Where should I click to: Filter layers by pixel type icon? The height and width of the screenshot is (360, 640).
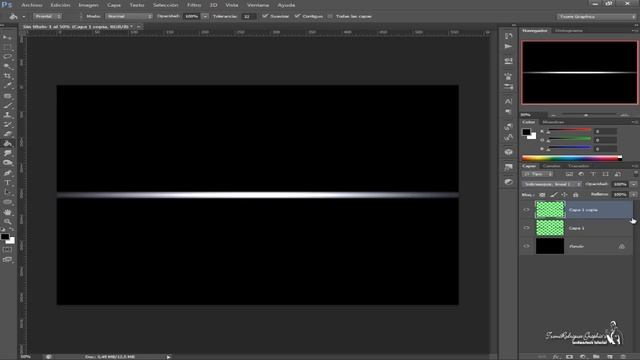(x=569, y=174)
